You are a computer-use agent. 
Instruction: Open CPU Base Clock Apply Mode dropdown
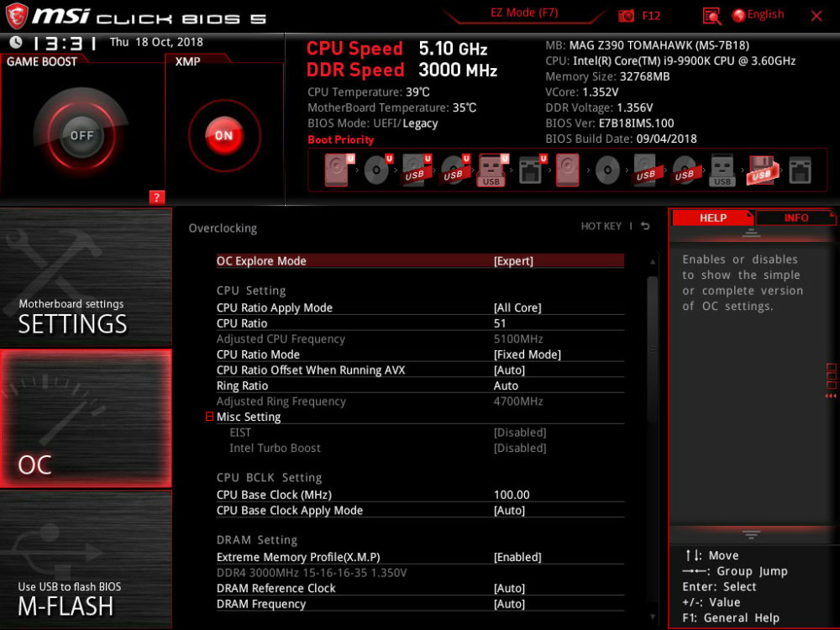[509, 510]
